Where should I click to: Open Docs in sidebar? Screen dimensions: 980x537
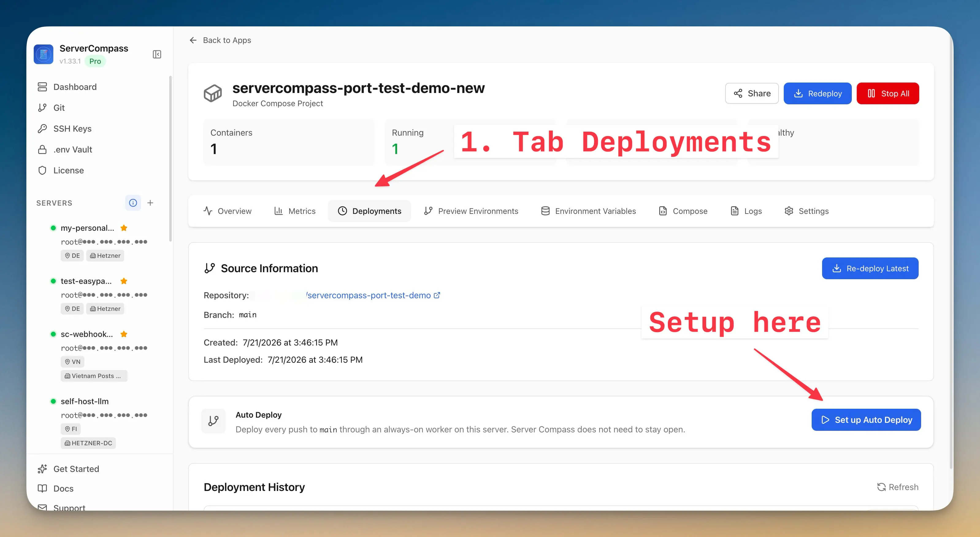coord(63,488)
